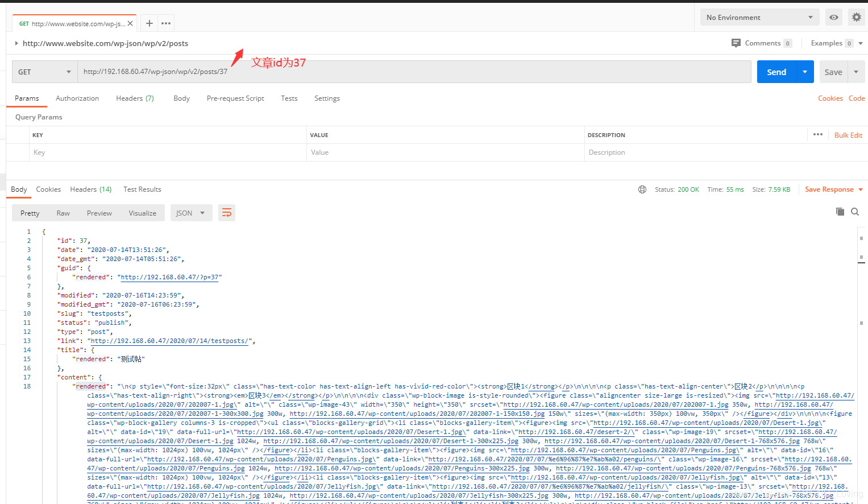Click Time 55 ms value
The height and width of the screenshot is (504, 868).
[734, 189]
